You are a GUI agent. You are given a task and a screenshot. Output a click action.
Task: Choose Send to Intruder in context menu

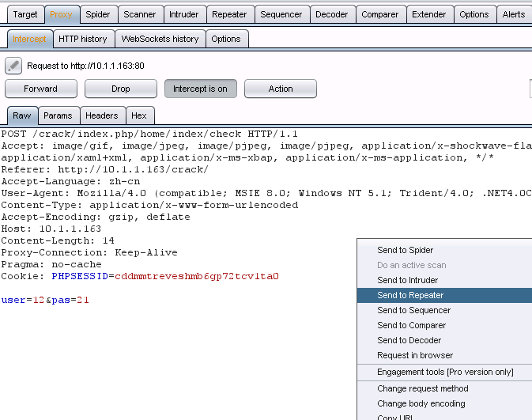pos(444,280)
